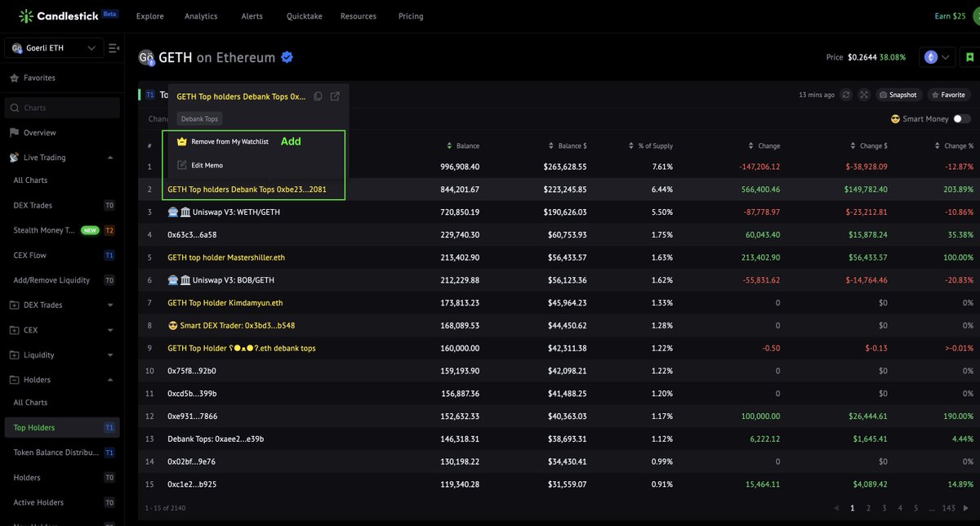Go to the Alerts page
980x526 pixels.
[x=252, y=16]
